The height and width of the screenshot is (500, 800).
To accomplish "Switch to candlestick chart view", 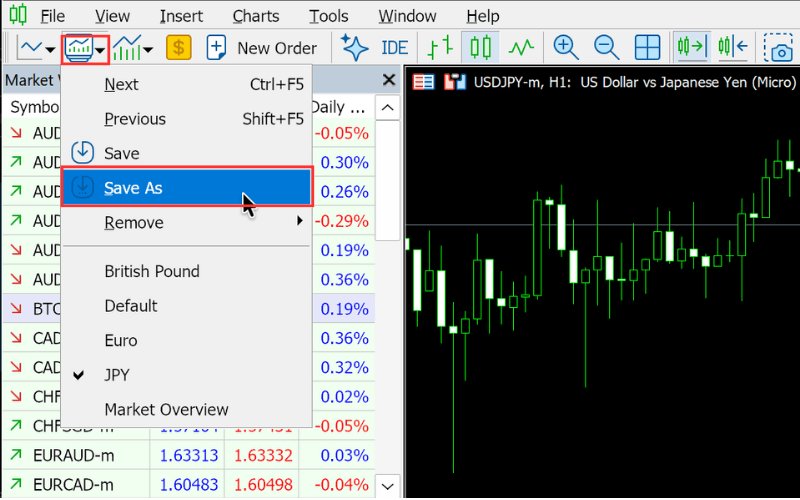I will coord(480,47).
